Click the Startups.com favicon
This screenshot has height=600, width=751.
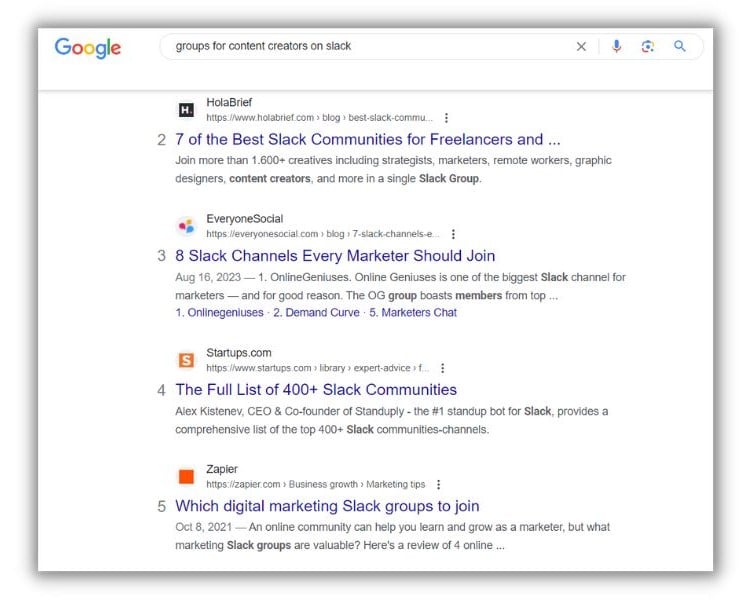click(186, 360)
